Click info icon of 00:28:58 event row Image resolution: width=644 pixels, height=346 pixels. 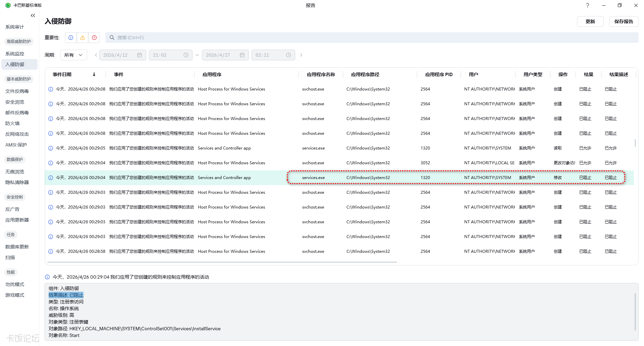[51, 251]
